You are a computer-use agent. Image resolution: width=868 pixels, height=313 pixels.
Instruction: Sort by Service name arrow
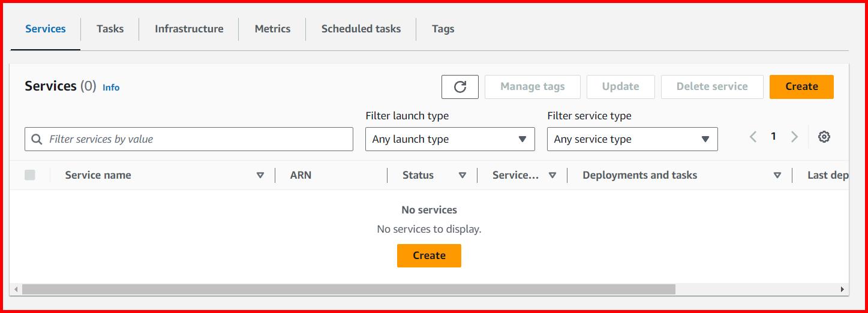point(260,175)
